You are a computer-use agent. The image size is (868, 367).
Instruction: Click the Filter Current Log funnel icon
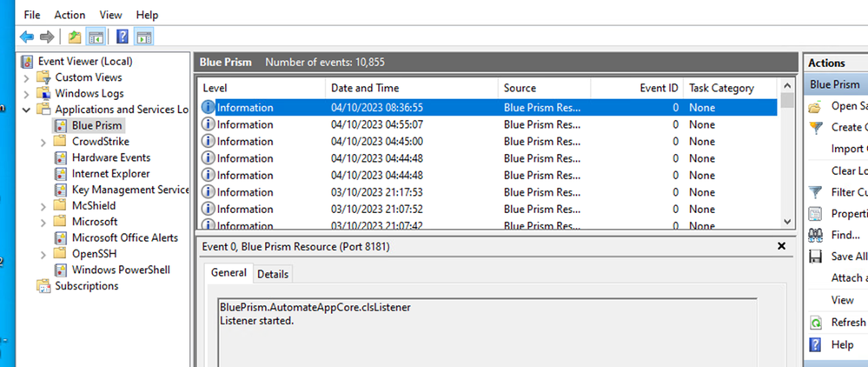[x=815, y=192]
